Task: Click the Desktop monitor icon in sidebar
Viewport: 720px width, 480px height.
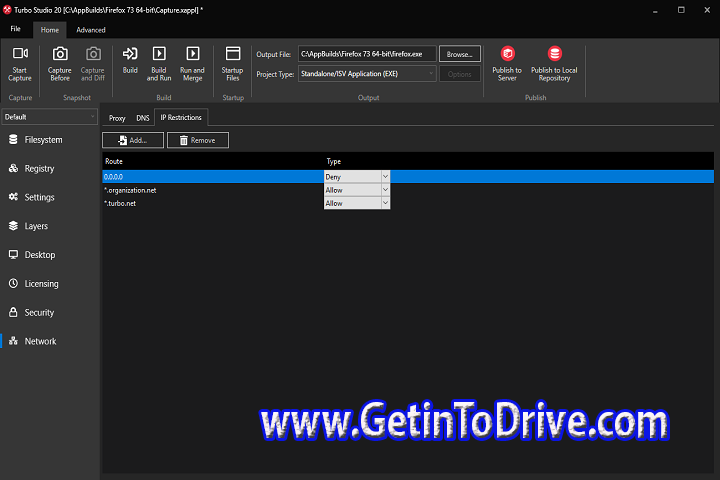Action: click(13, 254)
